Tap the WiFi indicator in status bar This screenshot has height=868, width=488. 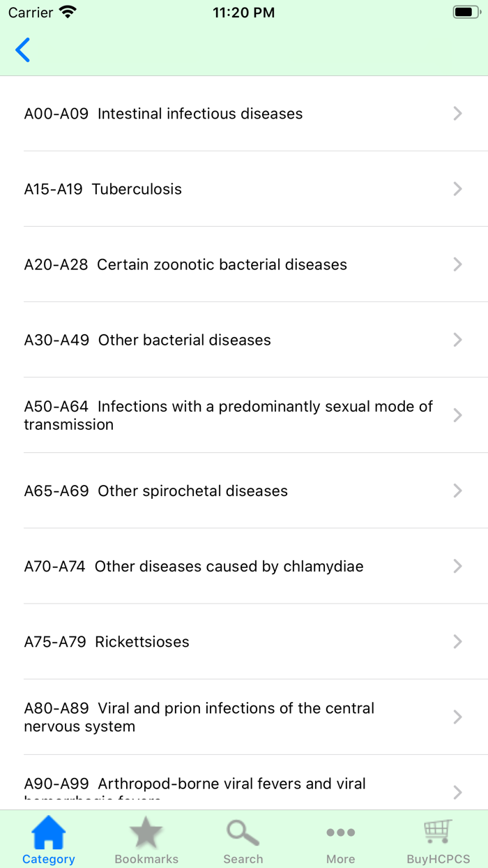pos(66,12)
